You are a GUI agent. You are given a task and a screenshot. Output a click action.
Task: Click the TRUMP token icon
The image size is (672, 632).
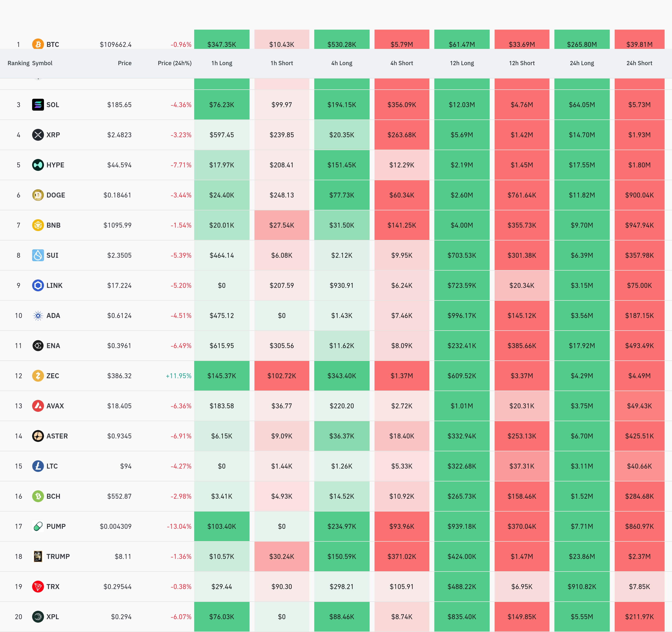38,556
